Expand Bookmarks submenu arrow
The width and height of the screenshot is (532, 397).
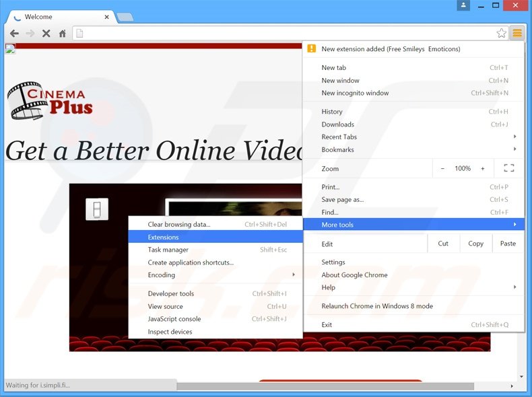[514, 149]
